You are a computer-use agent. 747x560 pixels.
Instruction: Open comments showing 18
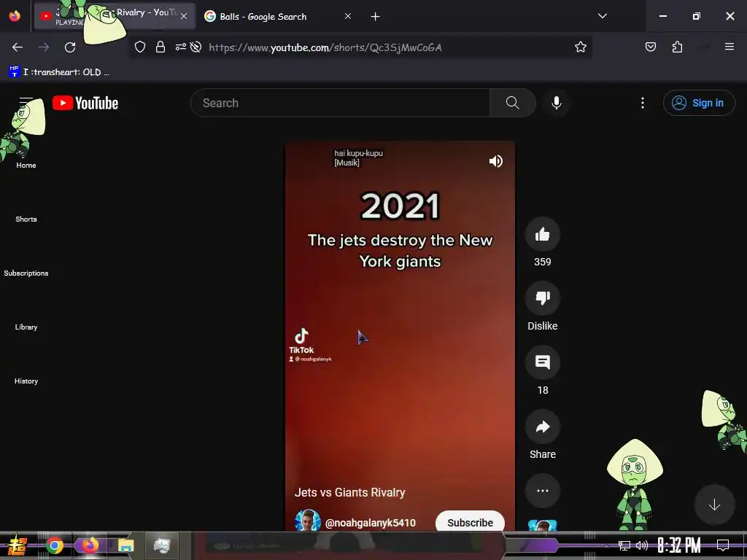542,362
